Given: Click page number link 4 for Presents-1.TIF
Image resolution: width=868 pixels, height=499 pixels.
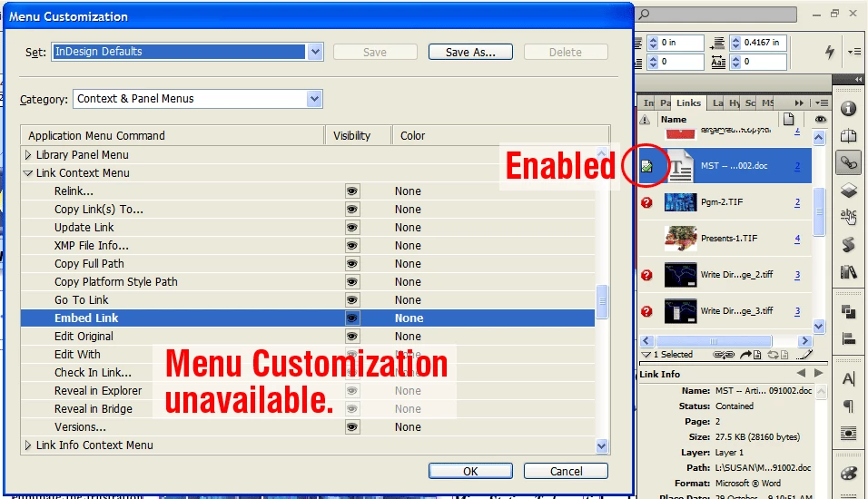Looking at the screenshot, I should pyautogui.click(x=797, y=239).
